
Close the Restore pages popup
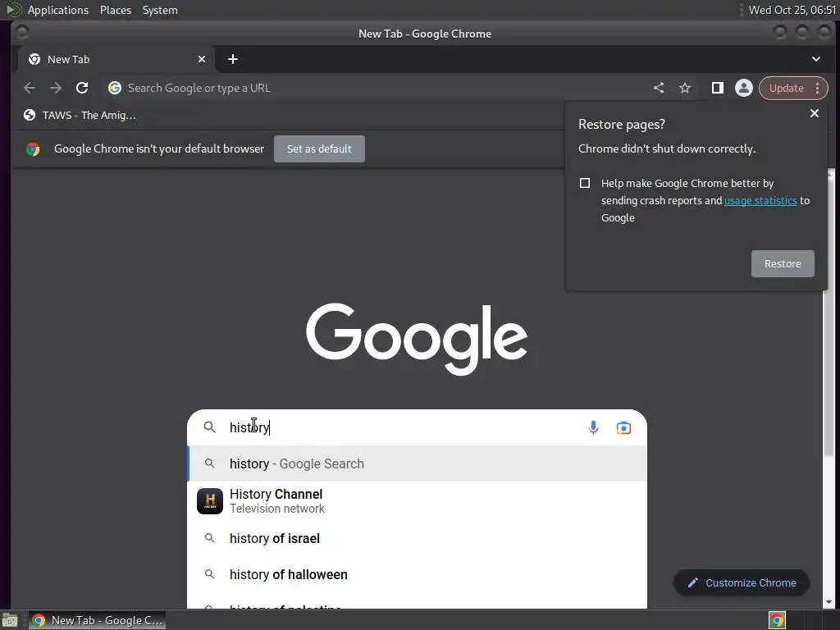(815, 113)
